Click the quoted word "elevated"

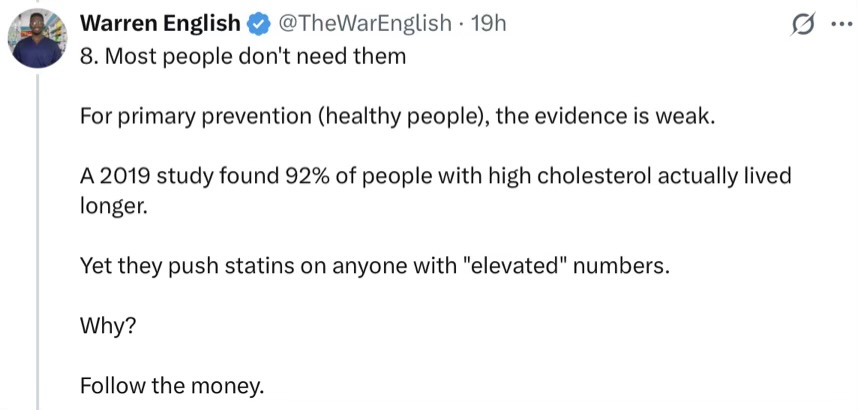[518, 267]
